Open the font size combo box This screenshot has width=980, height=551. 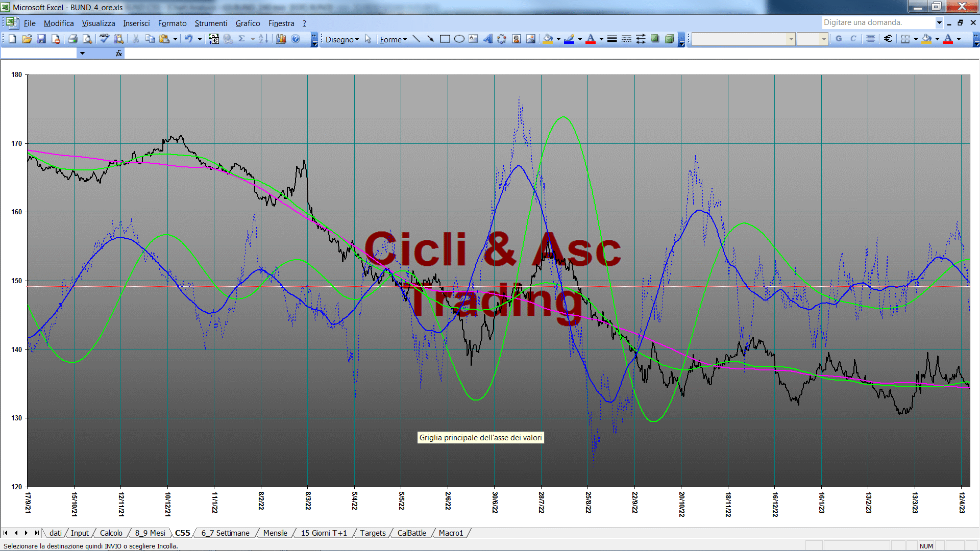tap(812, 39)
